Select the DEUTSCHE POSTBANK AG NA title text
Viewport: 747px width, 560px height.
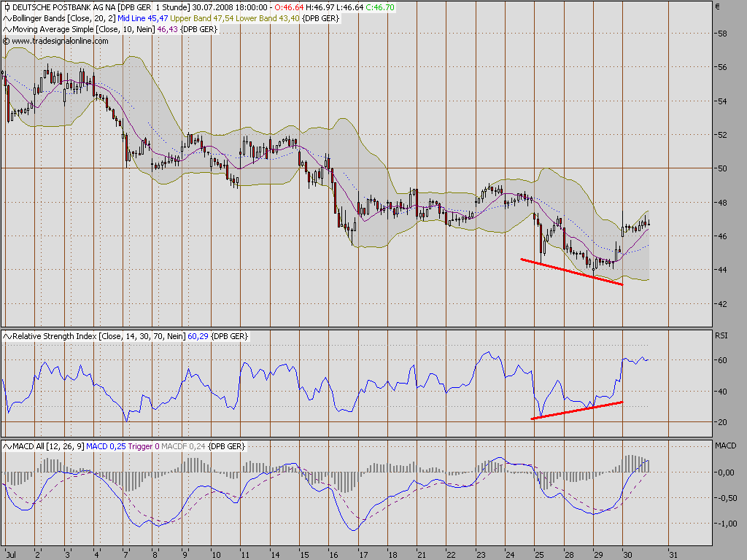click(64, 7)
